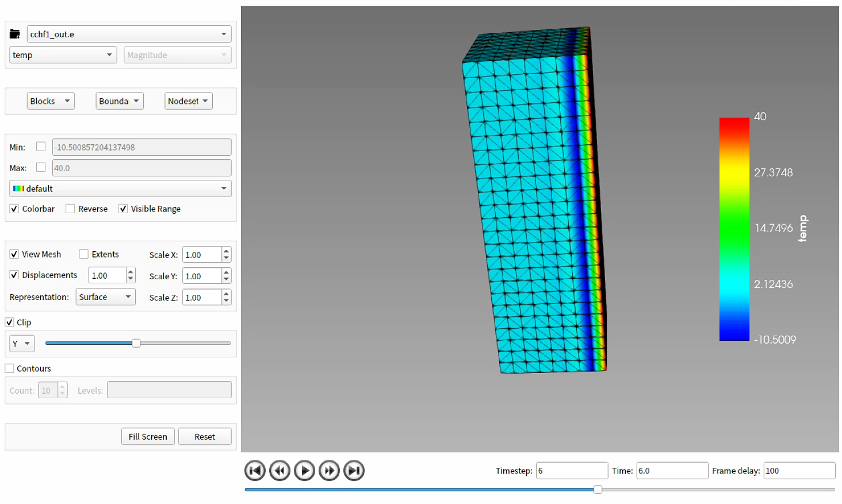Open the temp variable dropdown
Image resolution: width=842 pixels, height=504 pixels.
63,55
